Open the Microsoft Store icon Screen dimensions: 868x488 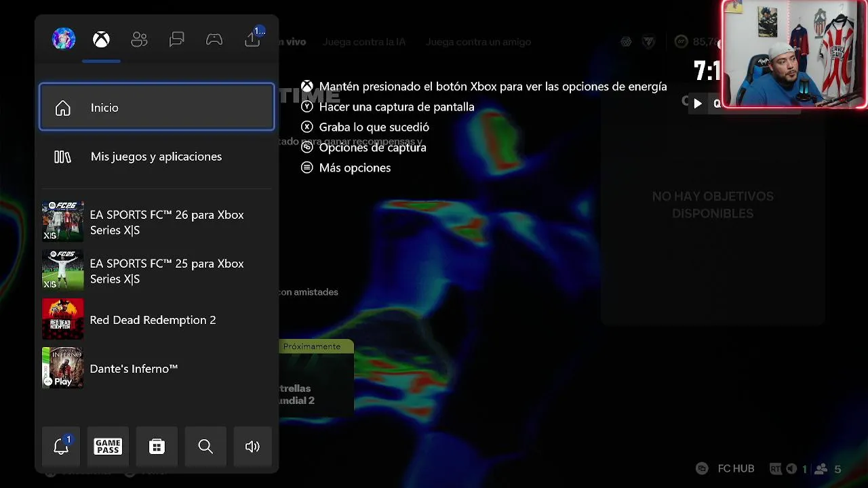click(x=157, y=446)
